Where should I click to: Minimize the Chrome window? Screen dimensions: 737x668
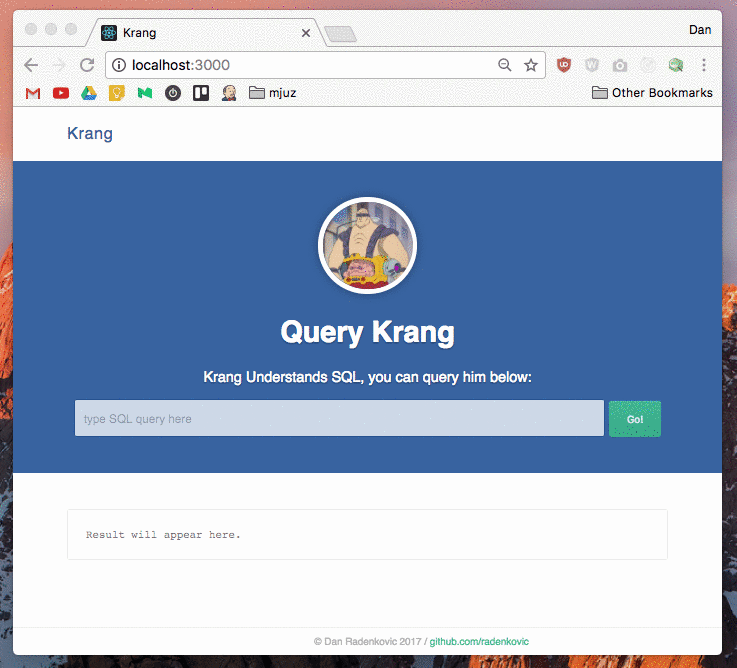pyautogui.click(x=51, y=29)
